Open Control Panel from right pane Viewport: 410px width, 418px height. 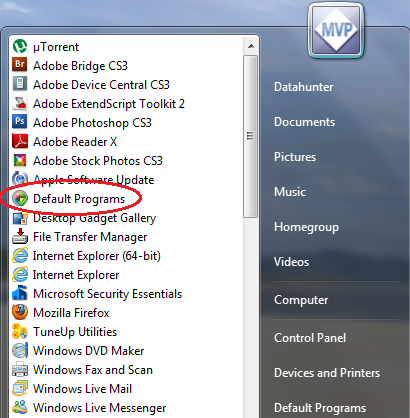coord(310,338)
